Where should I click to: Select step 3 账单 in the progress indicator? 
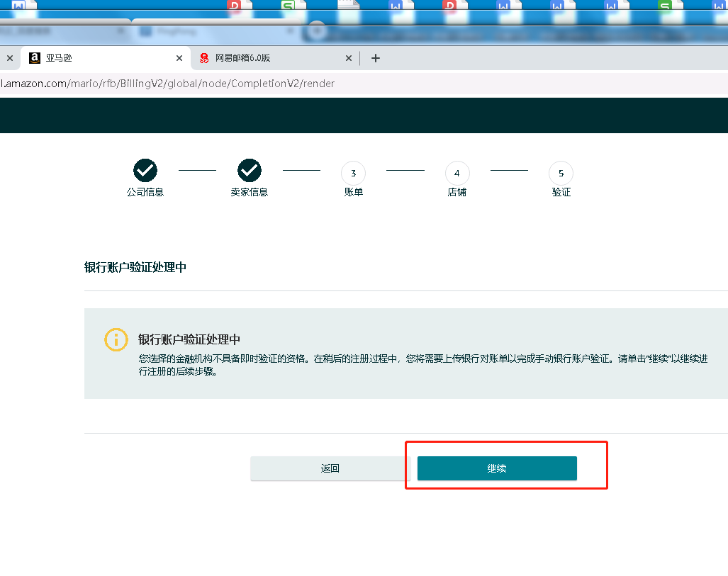click(353, 173)
